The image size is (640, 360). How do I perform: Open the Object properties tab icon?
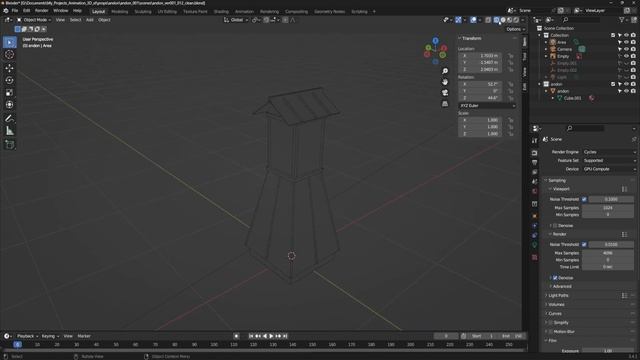point(535,216)
